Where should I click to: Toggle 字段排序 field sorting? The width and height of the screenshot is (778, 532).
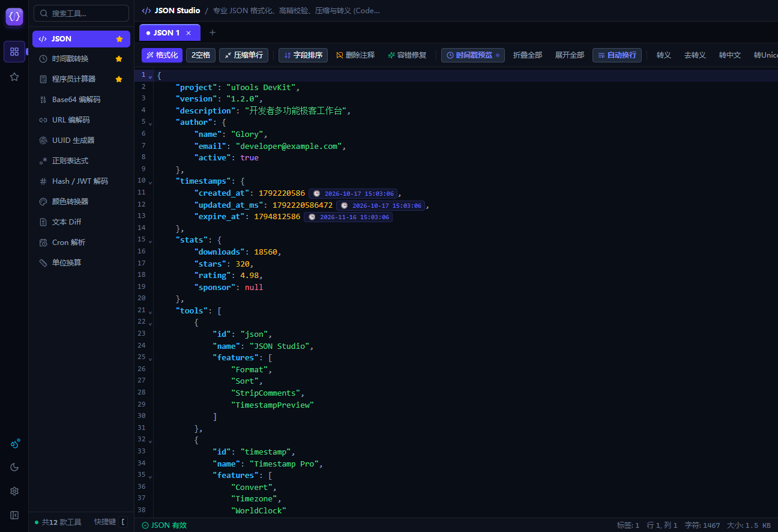(303, 55)
